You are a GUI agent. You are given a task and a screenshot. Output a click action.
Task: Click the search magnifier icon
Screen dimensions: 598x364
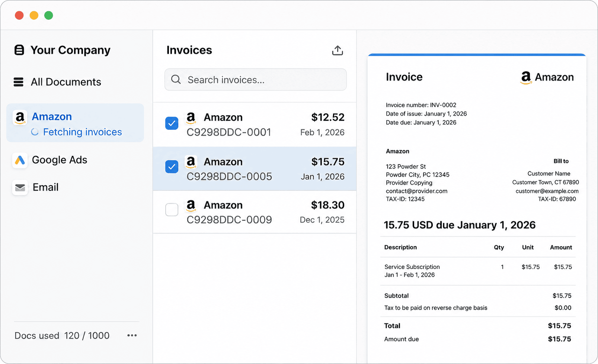pyautogui.click(x=176, y=80)
